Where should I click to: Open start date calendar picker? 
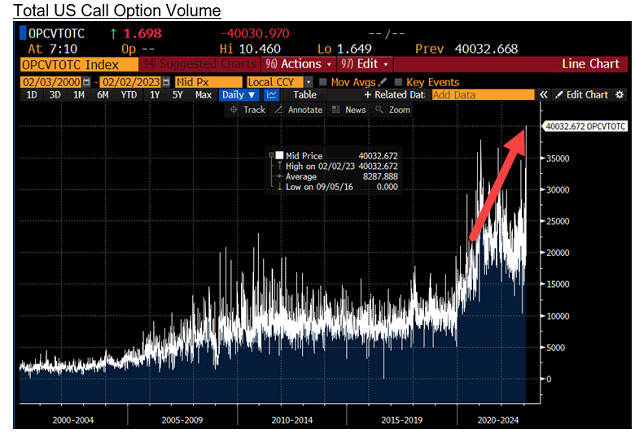tap(86, 82)
